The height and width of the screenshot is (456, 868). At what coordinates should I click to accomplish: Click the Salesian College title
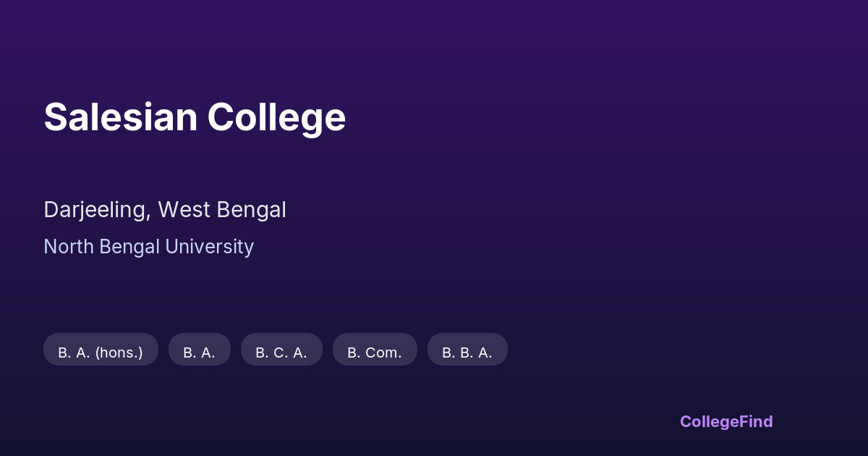pos(195,117)
